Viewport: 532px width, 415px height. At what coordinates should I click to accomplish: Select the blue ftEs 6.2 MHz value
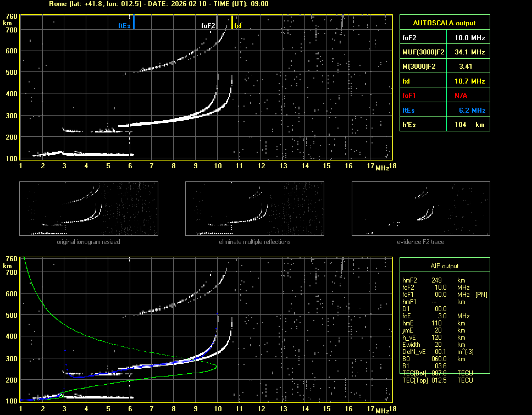(472, 110)
